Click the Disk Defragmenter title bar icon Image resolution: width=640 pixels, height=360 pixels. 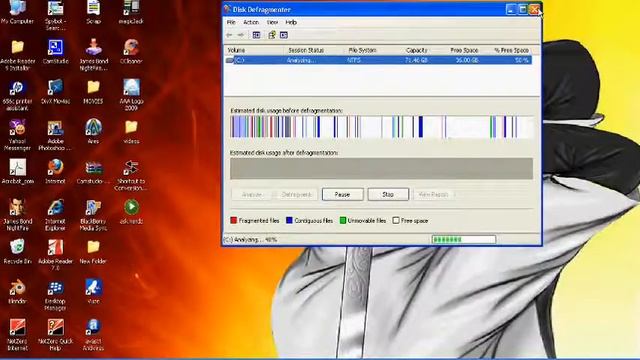[227, 9]
